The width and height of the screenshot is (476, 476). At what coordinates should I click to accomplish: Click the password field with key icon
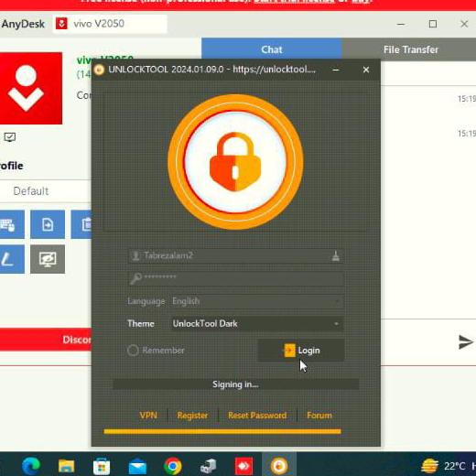pyautogui.click(x=236, y=278)
